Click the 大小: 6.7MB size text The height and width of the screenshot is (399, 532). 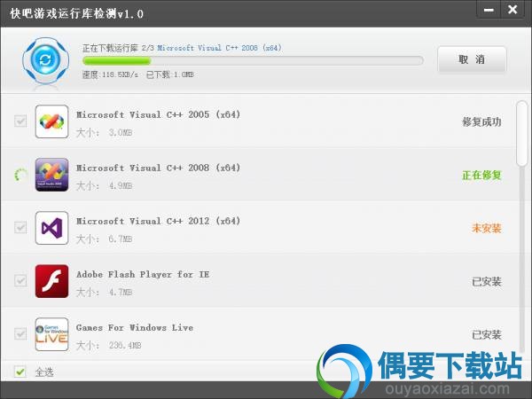click(104, 239)
